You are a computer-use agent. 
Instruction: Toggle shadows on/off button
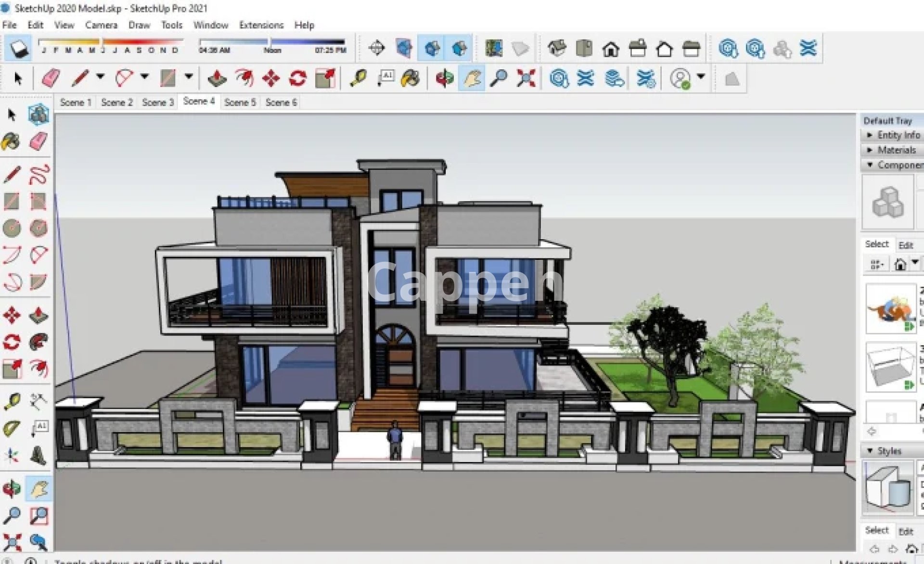point(19,48)
